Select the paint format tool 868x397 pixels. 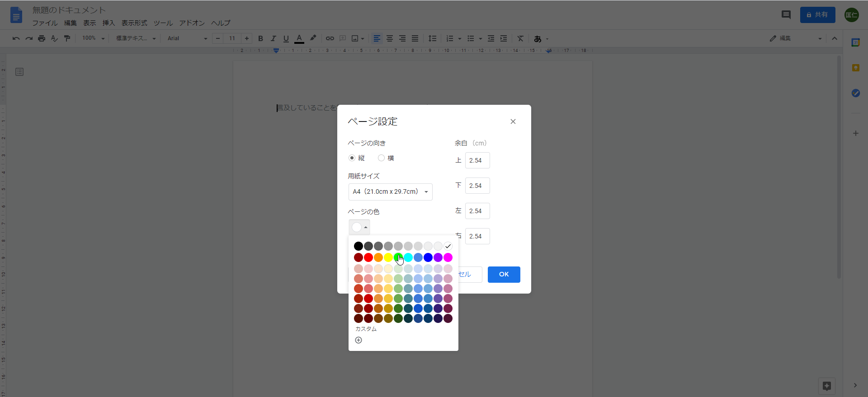pos(67,38)
